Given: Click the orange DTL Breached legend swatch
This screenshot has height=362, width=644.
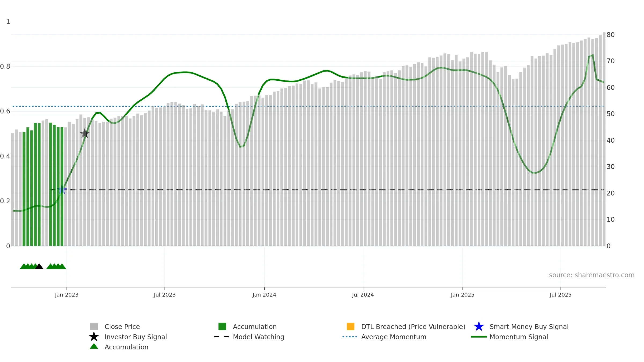Looking at the screenshot, I should pos(350,327).
